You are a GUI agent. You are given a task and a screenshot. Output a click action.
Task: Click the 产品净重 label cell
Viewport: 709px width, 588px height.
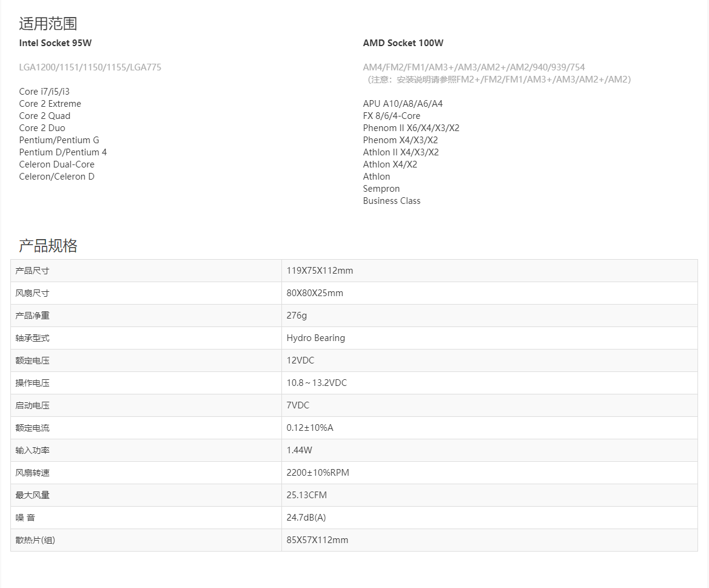(146, 316)
